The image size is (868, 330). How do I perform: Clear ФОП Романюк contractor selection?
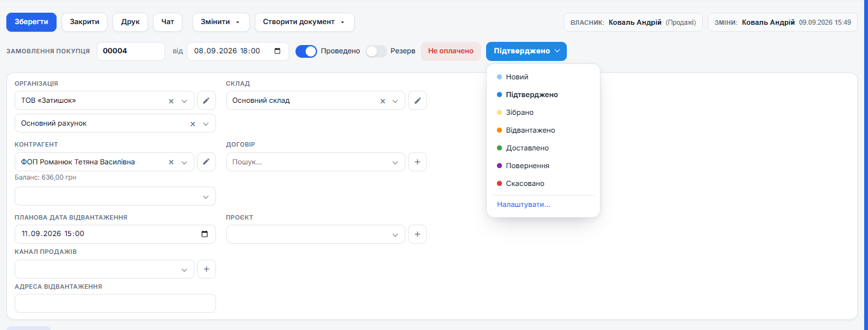click(x=171, y=162)
